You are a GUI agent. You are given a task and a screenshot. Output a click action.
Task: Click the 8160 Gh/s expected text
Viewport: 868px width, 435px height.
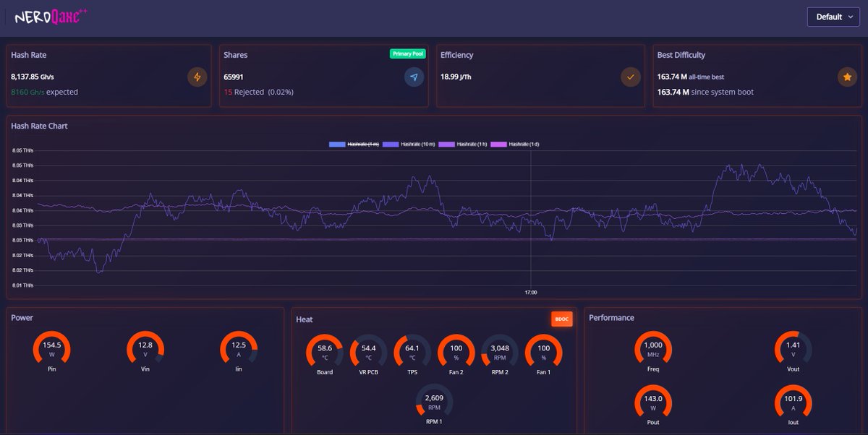[x=44, y=92]
